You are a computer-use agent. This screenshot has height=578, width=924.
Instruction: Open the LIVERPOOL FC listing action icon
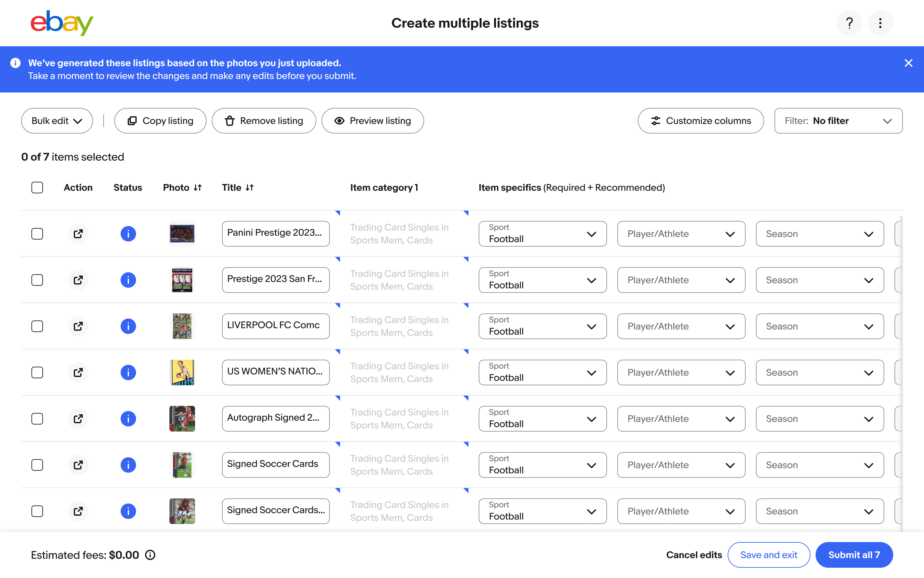[x=78, y=326]
